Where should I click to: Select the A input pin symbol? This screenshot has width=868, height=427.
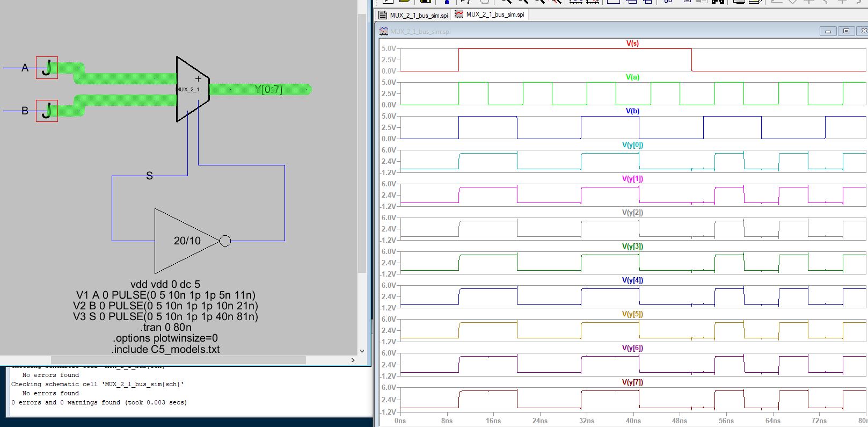pos(47,68)
